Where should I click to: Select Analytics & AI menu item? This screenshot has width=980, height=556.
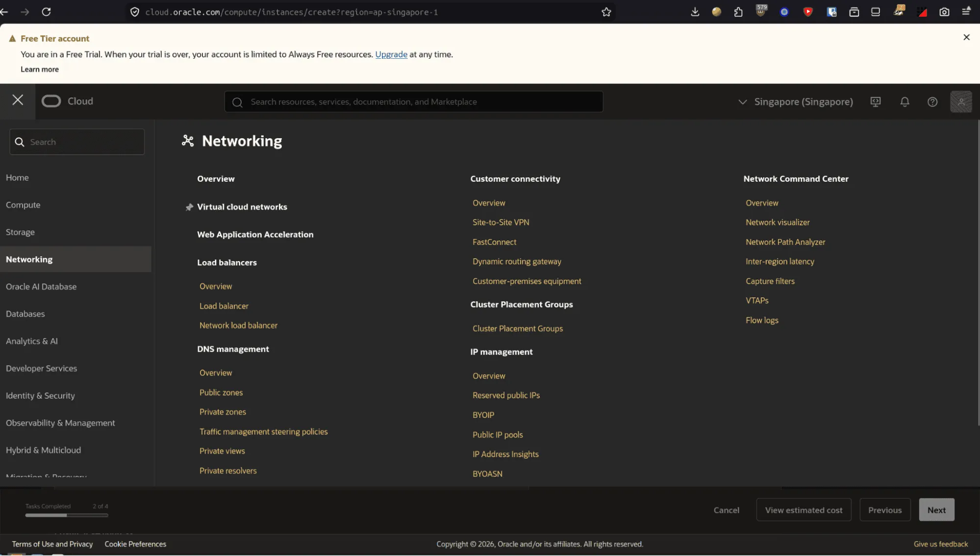[32, 341]
